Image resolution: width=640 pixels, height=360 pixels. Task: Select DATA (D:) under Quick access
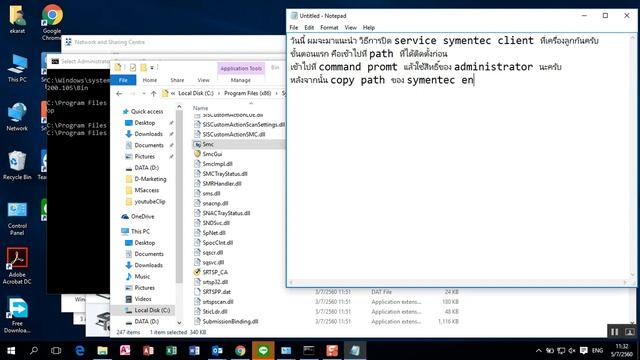[x=146, y=168]
